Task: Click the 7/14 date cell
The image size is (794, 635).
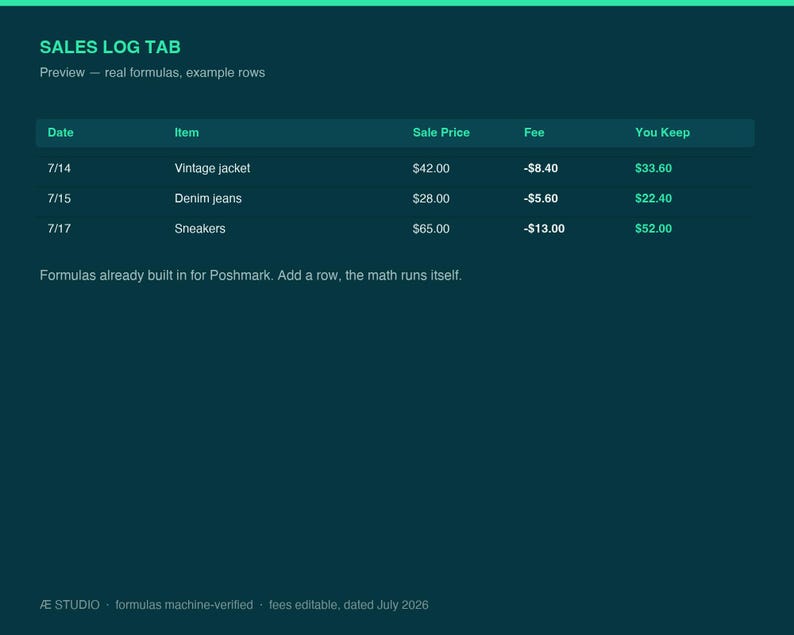Action: (59, 168)
